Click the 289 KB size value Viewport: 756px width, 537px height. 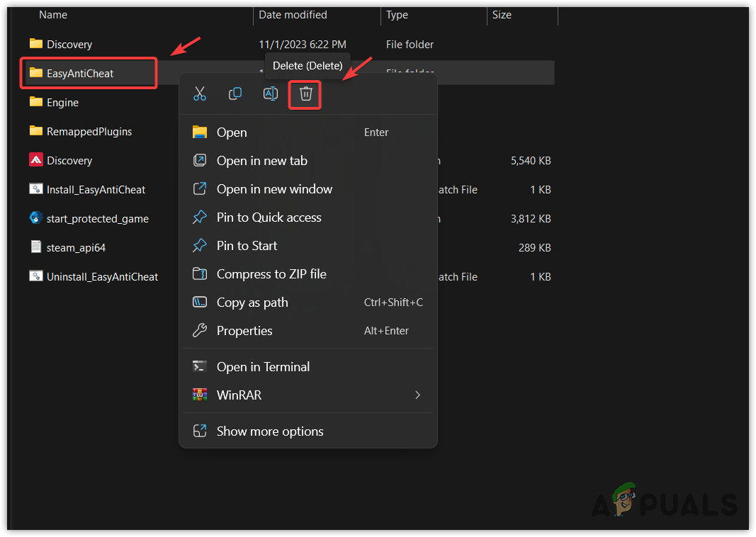coord(535,248)
